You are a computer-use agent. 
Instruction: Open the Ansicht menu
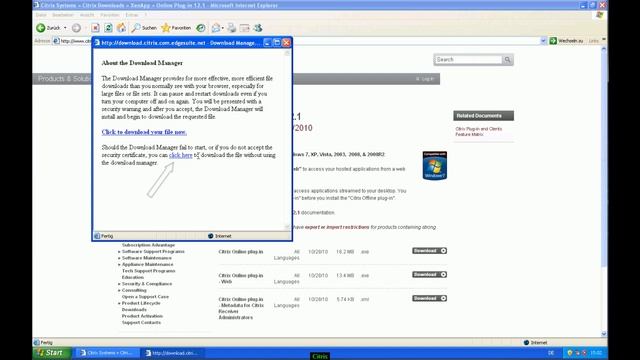87,15
